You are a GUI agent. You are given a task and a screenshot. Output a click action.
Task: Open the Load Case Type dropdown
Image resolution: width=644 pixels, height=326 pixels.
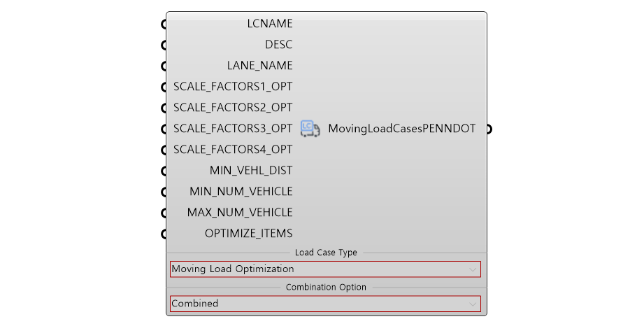[x=325, y=269]
